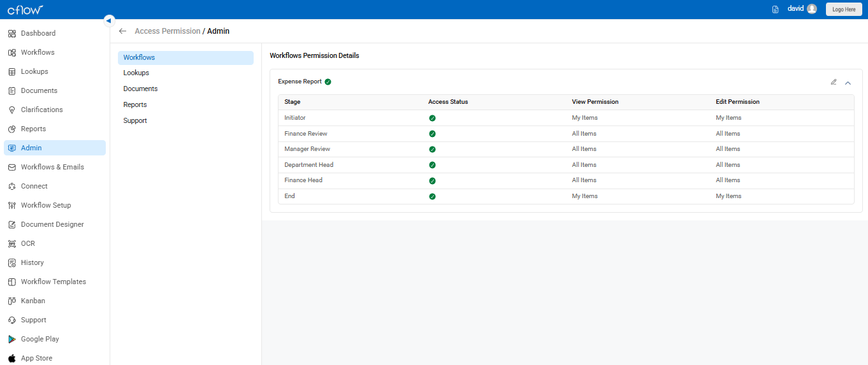Click the david user avatar icon

[x=811, y=9]
